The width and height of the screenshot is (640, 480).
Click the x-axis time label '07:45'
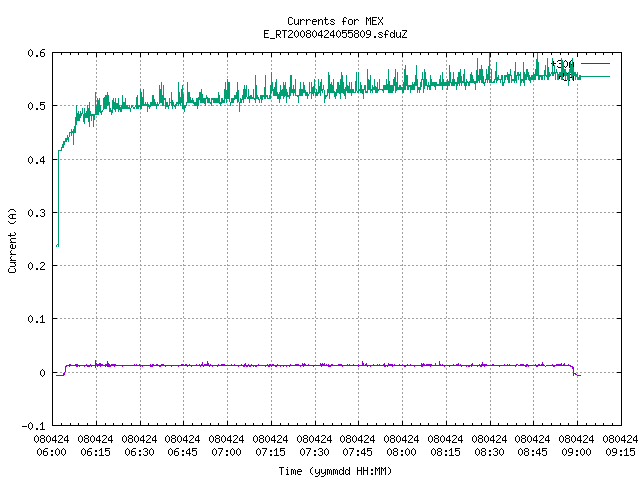click(x=358, y=452)
